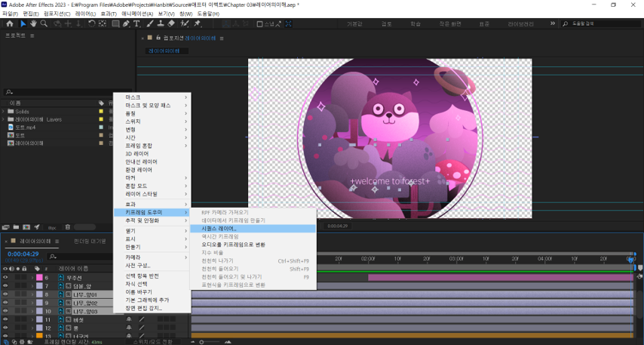The image size is (644, 345).
Task: Open Composition panel menu icon
Action: coord(222,39)
